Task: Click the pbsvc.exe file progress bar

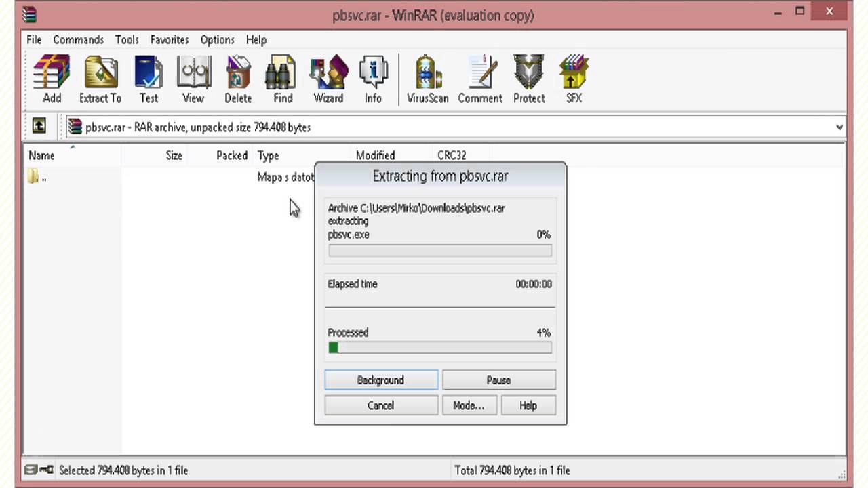Action: tap(440, 250)
